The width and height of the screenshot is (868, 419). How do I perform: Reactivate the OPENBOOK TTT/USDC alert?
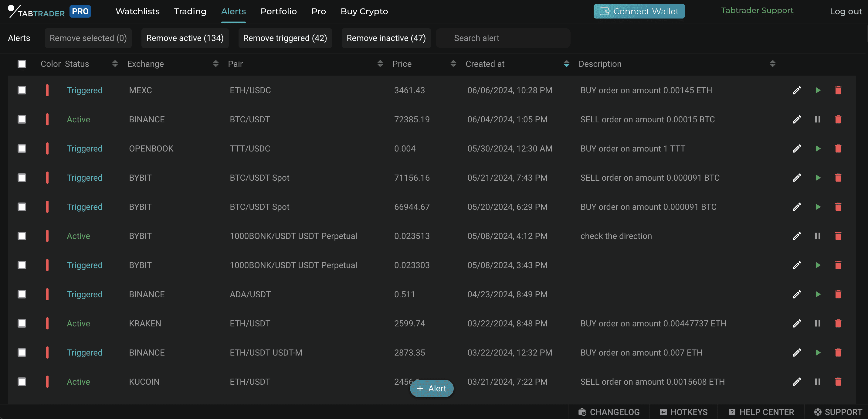tap(817, 149)
